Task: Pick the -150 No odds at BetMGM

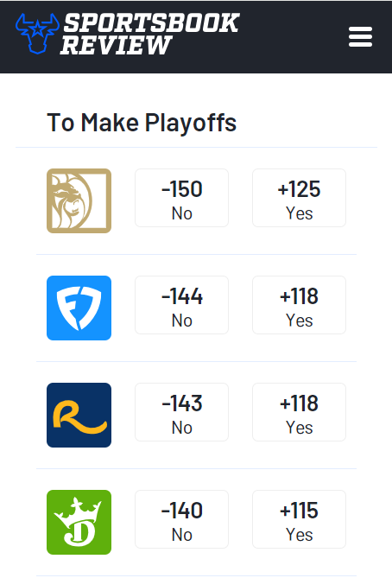Action: click(181, 198)
